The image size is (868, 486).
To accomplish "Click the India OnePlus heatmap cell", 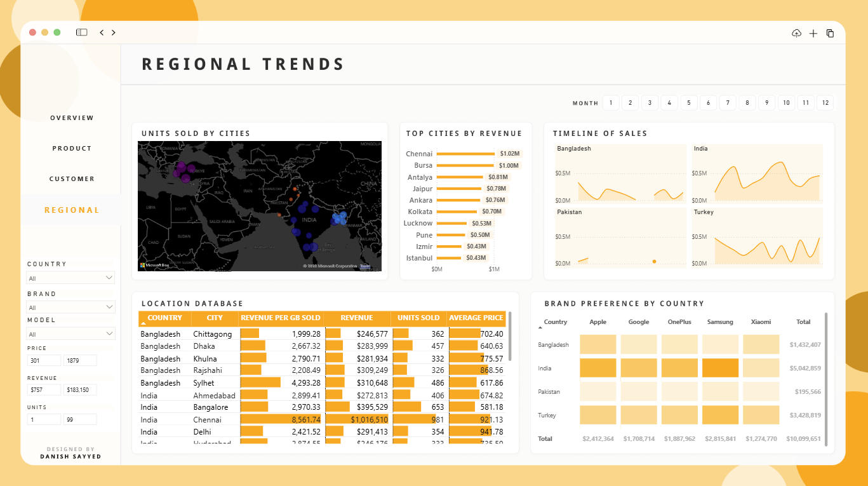I will pos(679,368).
